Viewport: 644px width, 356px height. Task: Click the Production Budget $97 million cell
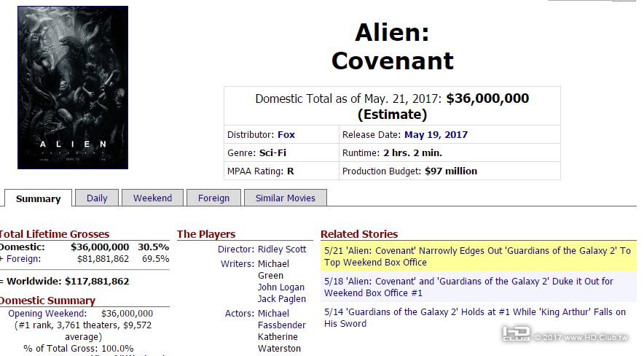click(x=449, y=171)
